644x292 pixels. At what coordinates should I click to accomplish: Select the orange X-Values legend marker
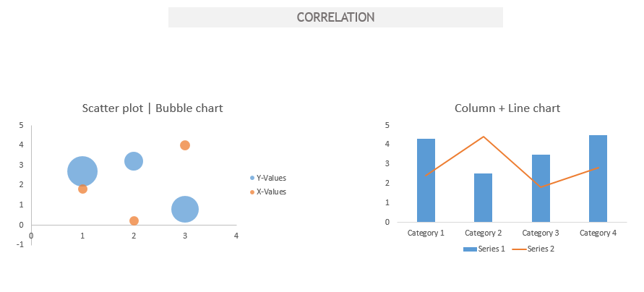click(x=252, y=192)
